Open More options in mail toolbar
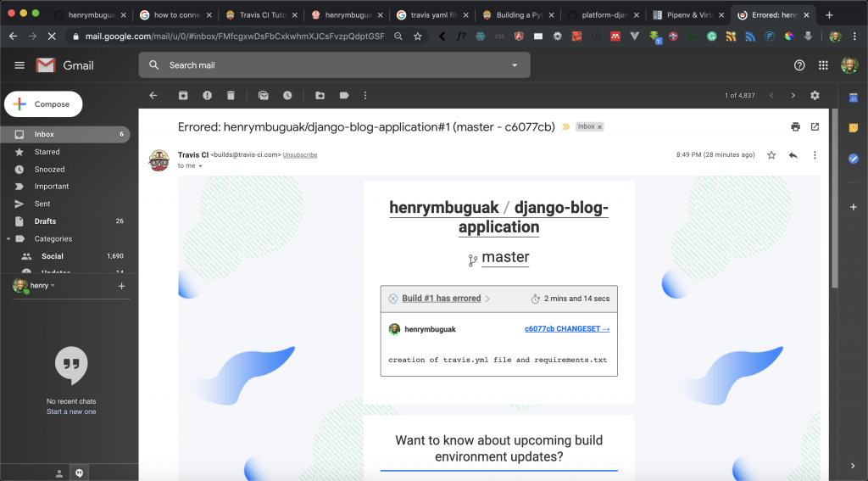This screenshot has width=868, height=481. [364, 95]
